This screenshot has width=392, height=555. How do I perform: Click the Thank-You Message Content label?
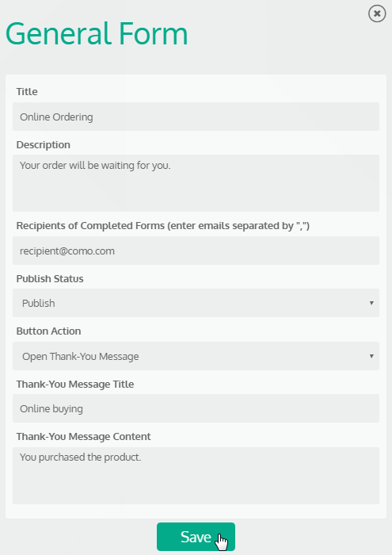[83, 437]
